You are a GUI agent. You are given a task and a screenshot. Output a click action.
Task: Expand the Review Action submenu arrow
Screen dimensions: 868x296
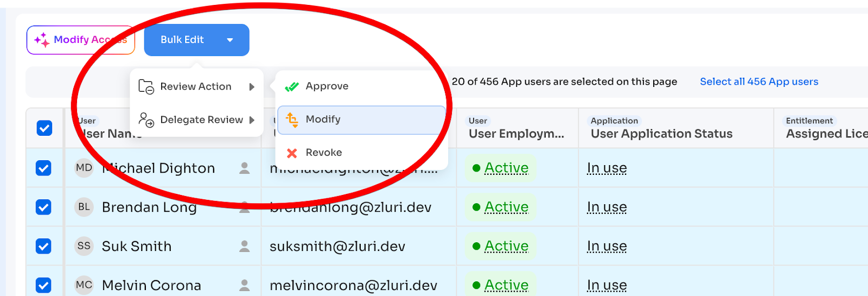coord(252,87)
